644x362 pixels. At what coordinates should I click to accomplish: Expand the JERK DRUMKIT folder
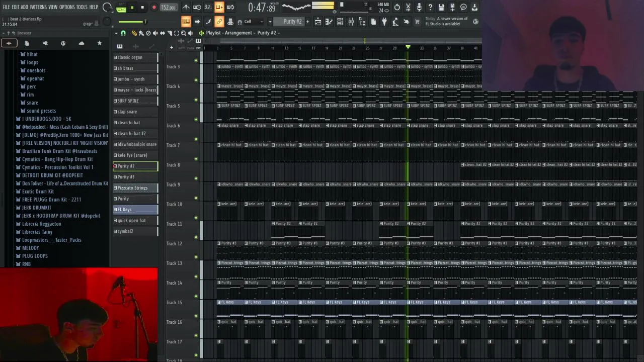(36, 207)
